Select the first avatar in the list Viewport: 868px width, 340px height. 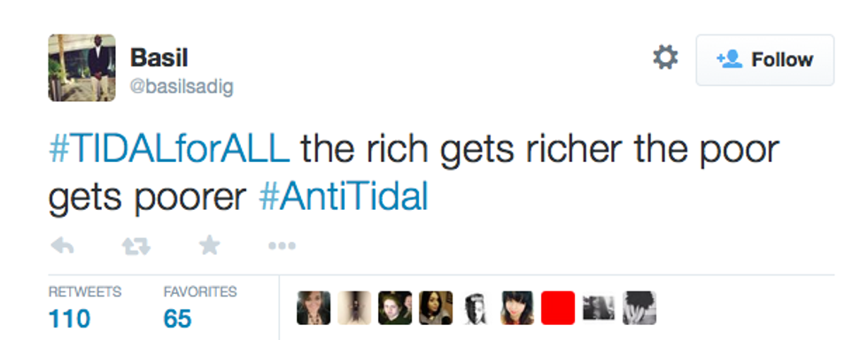click(x=314, y=308)
